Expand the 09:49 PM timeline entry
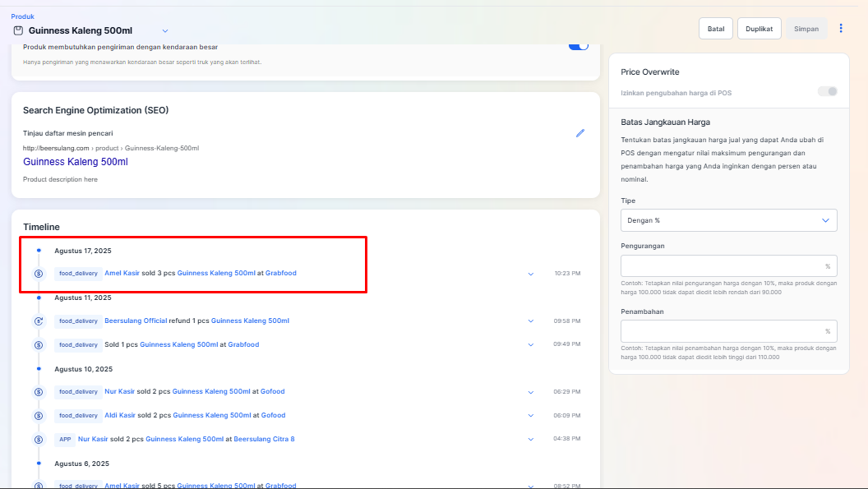The image size is (868, 489). tap(530, 344)
